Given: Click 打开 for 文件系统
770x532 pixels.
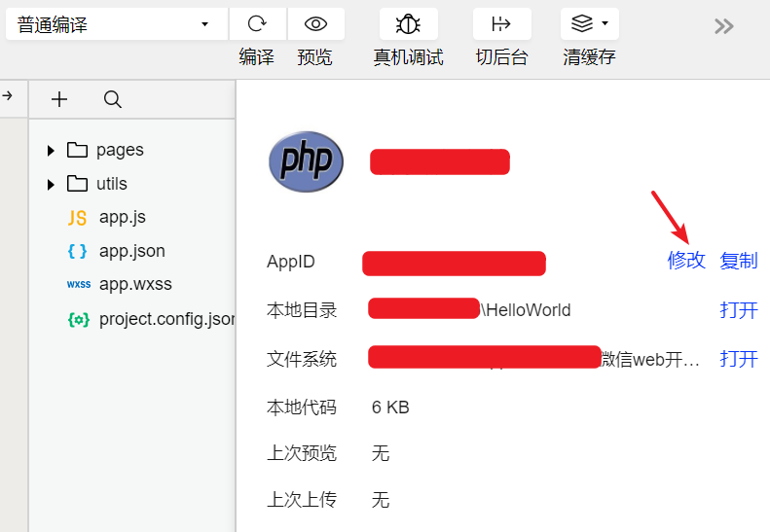Looking at the screenshot, I should 739,359.
